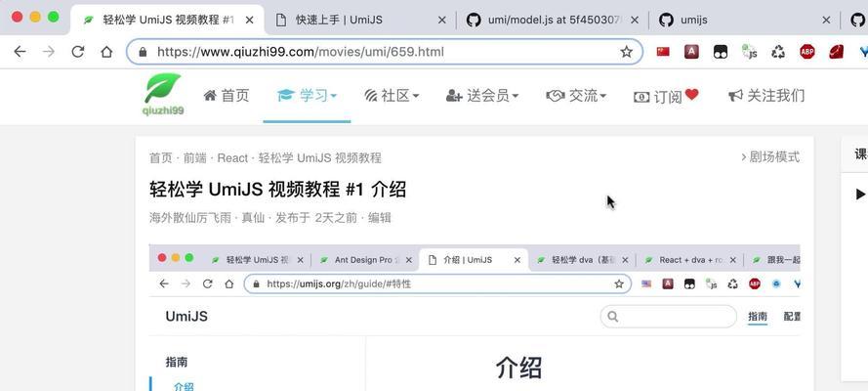Close the 快速上手 | UmiJS tab
This screenshot has width=868, height=391.
point(441,21)
